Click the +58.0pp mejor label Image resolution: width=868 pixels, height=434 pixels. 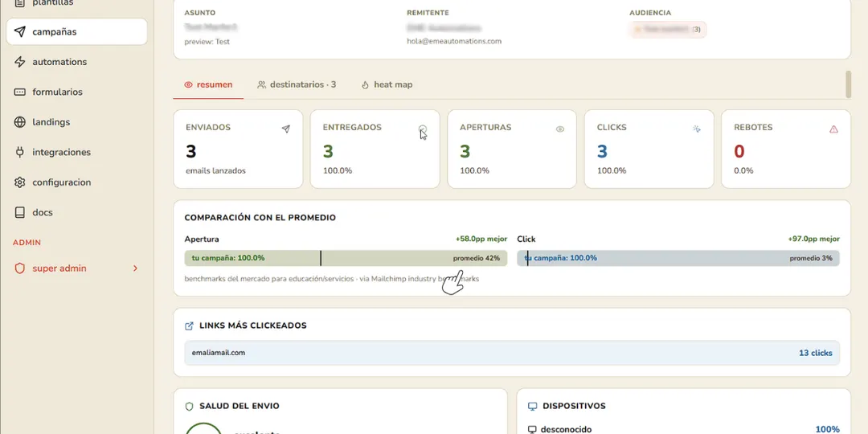481,240
